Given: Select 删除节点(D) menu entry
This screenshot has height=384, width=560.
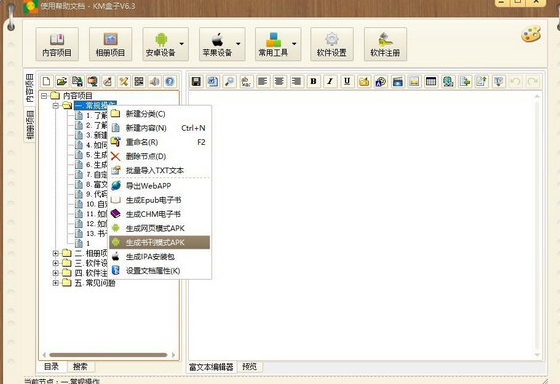Looking at the screenshot, I should (x=160, y=156).
